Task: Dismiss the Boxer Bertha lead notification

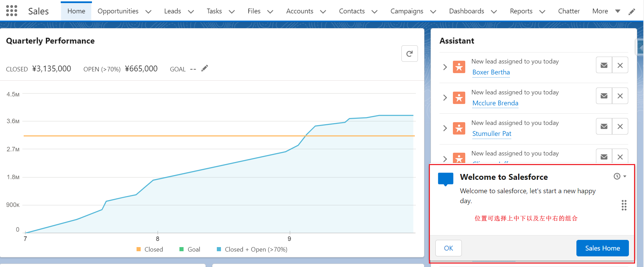Action: coord(620,65)
